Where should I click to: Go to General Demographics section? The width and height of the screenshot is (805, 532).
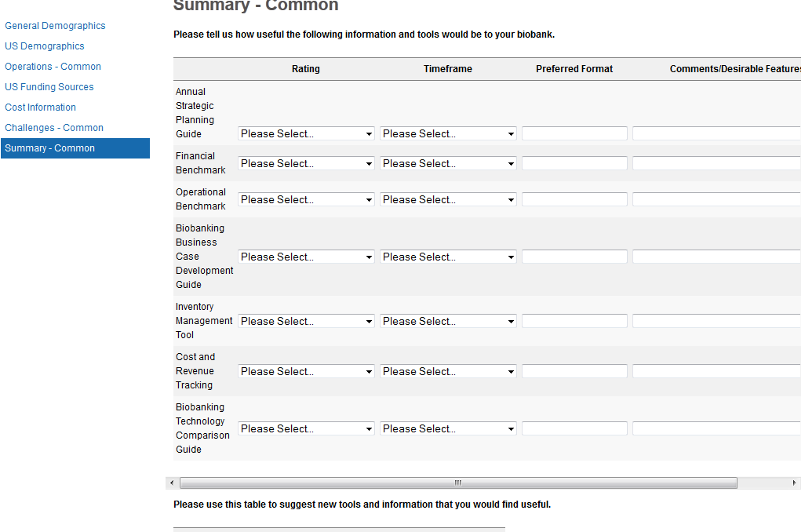tap(55, 26)
